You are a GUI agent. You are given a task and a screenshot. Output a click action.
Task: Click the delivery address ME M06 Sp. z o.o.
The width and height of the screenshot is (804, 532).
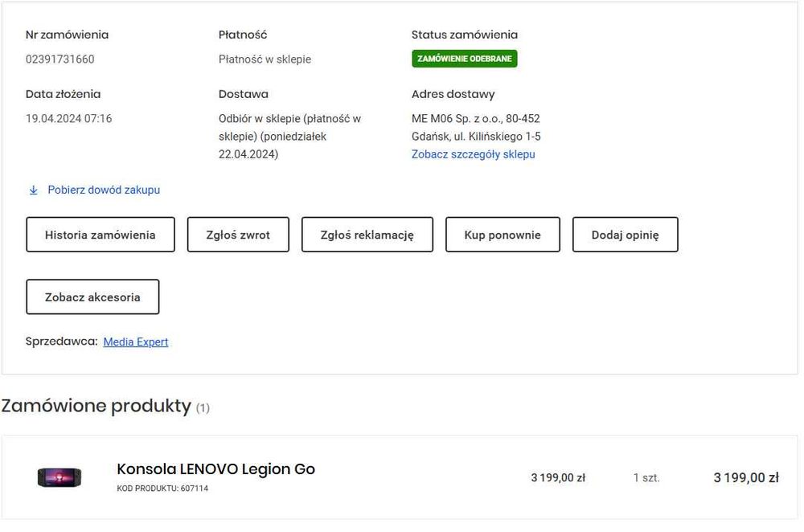point(476,128)
